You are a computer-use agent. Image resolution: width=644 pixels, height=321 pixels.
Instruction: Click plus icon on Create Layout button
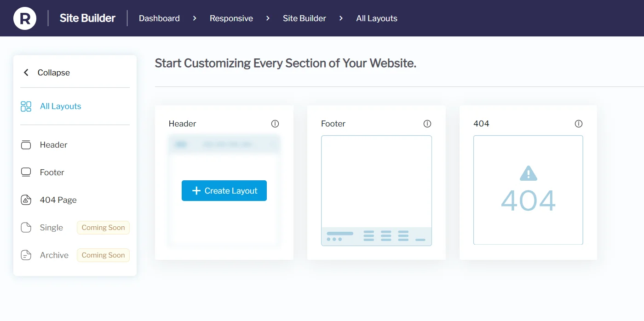[196, 191]
